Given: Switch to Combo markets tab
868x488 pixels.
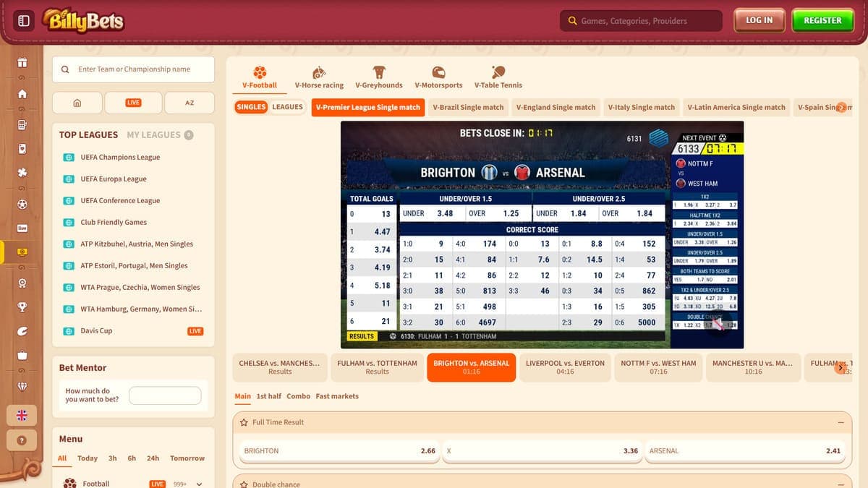Looking at the screenshot, I should point(298,396).
